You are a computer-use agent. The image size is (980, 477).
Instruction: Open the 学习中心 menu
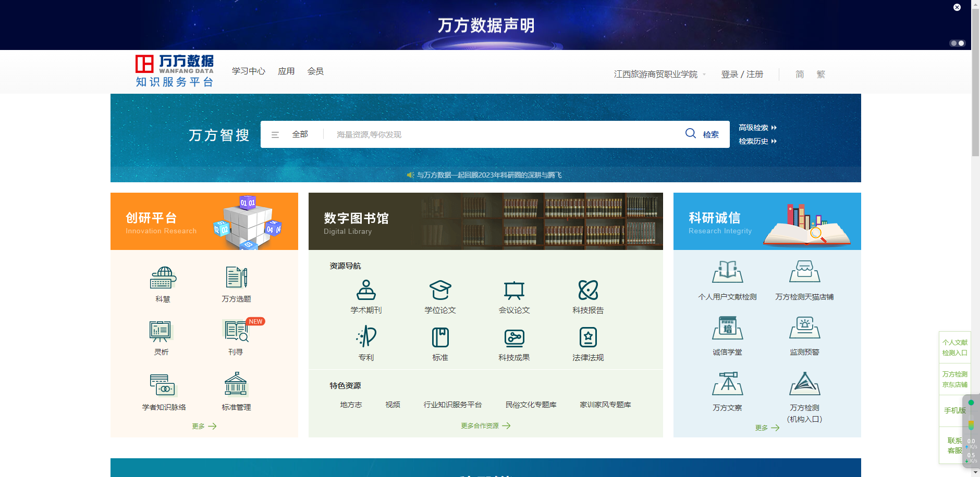tap(249, 71)
